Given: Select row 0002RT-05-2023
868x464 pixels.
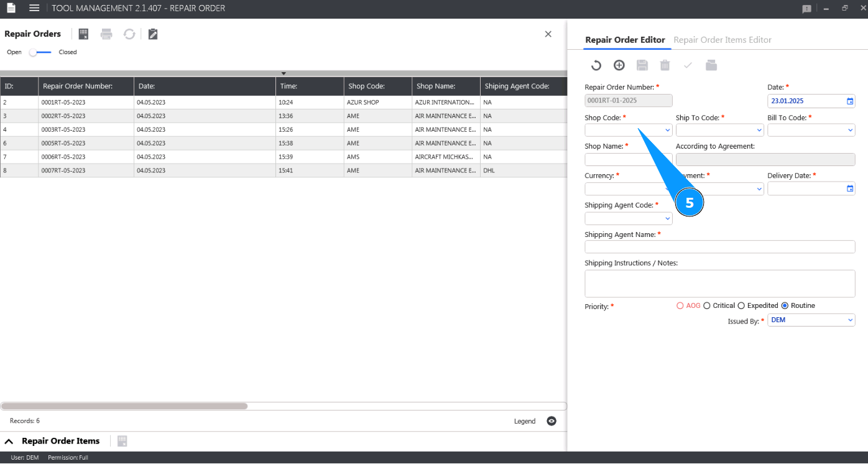Looking at the screenshot, I should click(284, 116).
